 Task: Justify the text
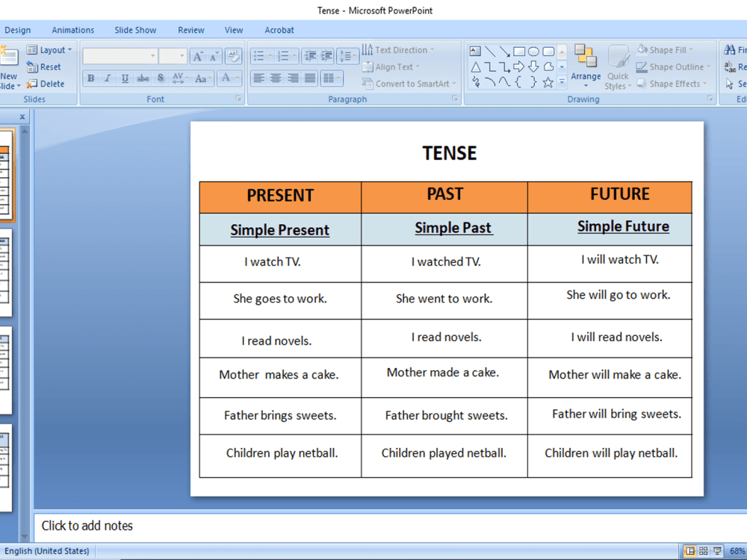pos(310,78)
